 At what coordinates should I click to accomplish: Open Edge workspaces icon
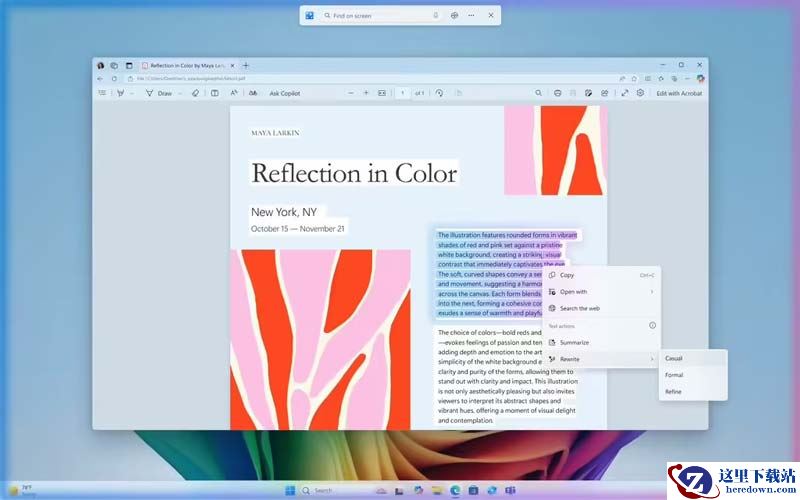click(114, 65)
